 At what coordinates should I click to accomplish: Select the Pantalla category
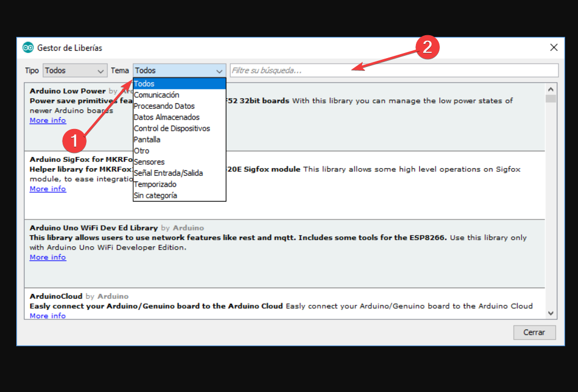pyautogui.click(x=179, y=140)
